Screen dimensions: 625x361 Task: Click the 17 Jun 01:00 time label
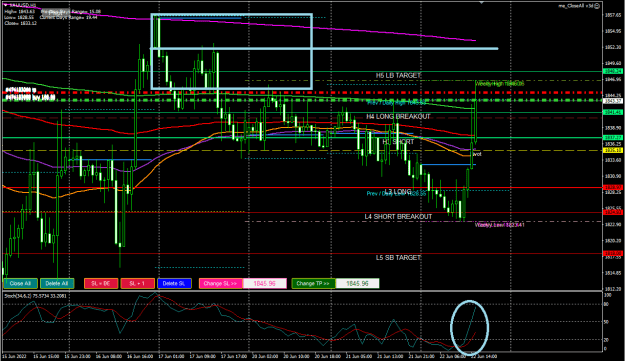coord(171,356)
